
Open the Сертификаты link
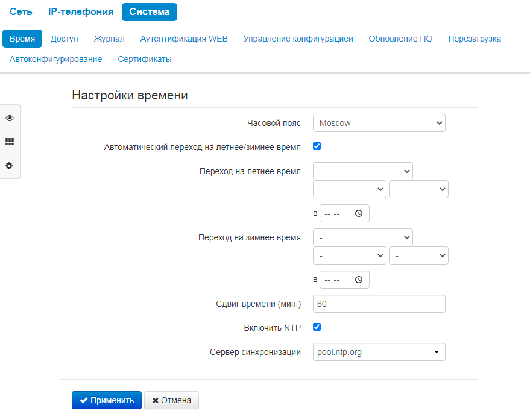pos(145,59)
